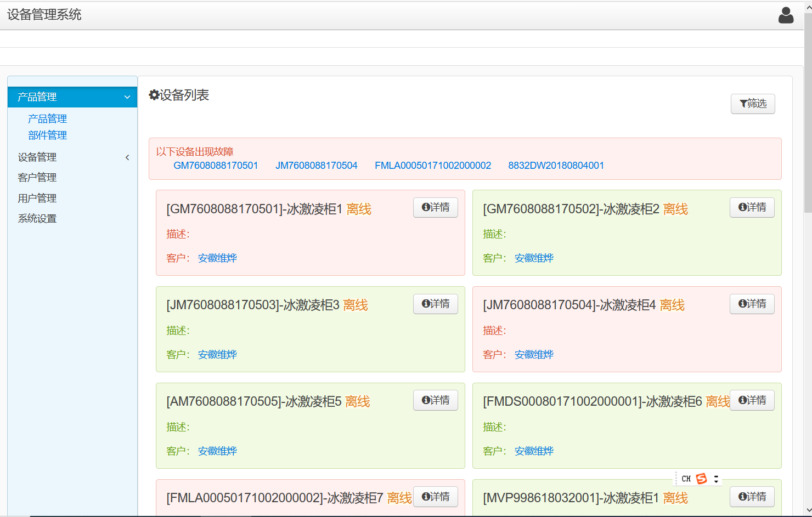This screenshot has width=812, height=517.
Task: Open customer 安徽维烨 on 冰激凌柜2 card
Action: (x=534, y=258)
